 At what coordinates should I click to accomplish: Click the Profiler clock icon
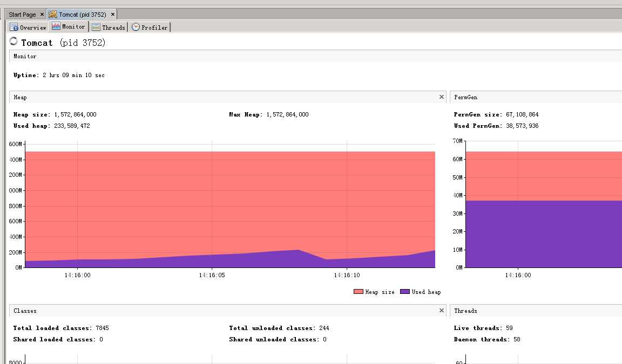click(136, 27)
